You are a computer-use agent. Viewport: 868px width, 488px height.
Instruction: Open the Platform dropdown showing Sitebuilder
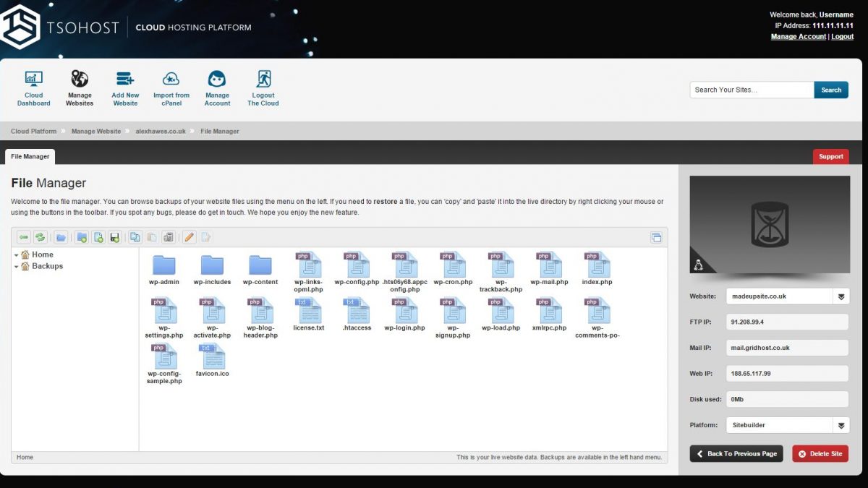[788, 425]
